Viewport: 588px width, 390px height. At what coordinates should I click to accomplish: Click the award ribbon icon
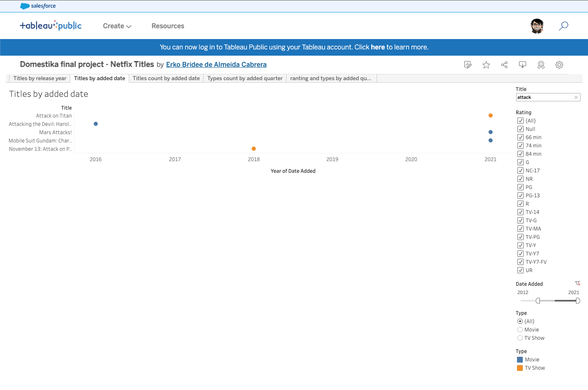[541, 65]
